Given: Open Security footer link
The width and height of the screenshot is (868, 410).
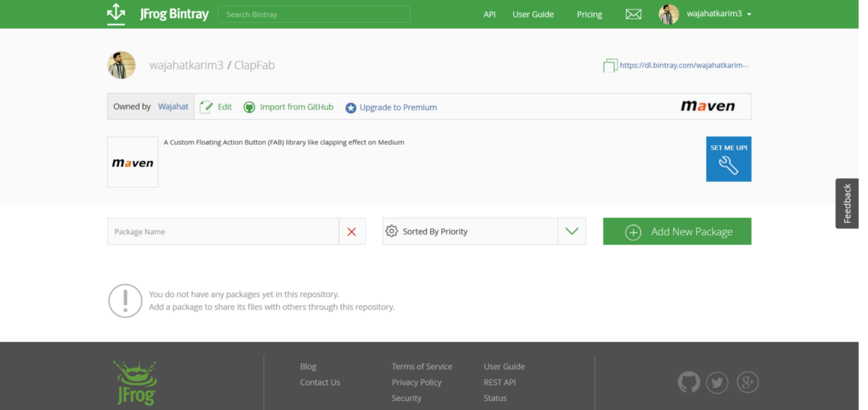Looking at the screenshot, I should point(406,398).
